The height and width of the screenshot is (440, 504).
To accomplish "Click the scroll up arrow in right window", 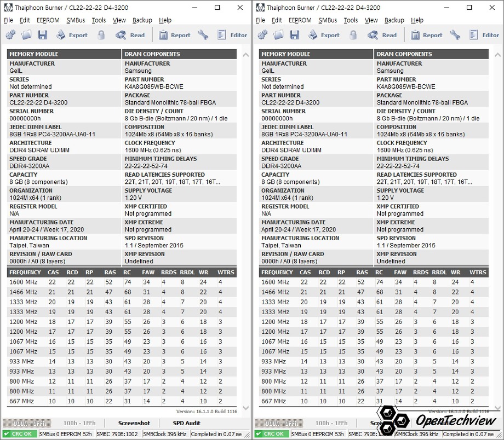I will (x=497, y=55).
